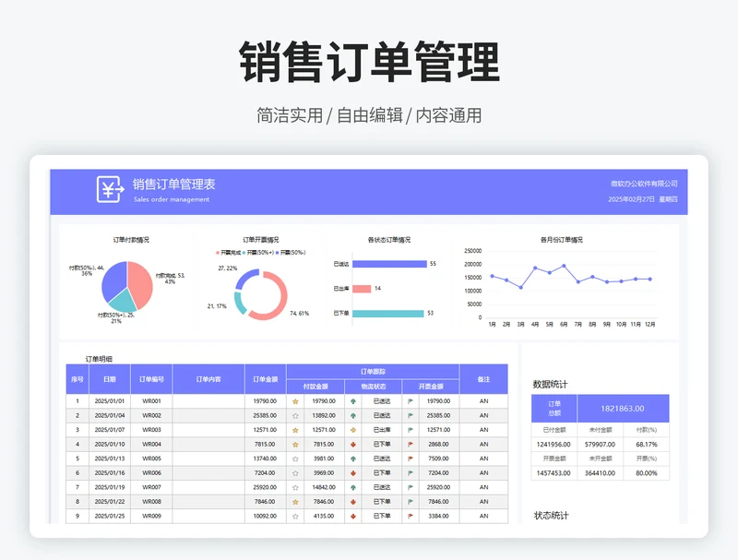Click the purple 已送达 bar labeled 55
Screen dimensions: 738x560
[x=389, y=264]
